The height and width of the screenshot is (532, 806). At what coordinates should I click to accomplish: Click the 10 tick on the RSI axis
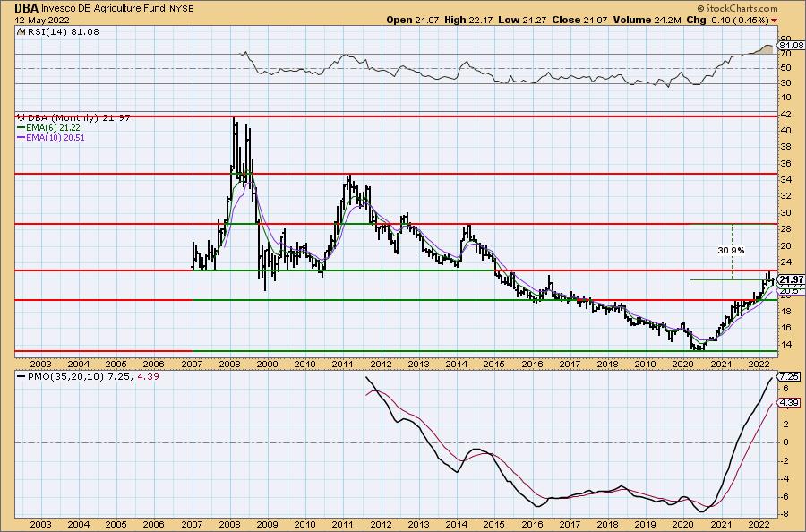pos(786,98)
